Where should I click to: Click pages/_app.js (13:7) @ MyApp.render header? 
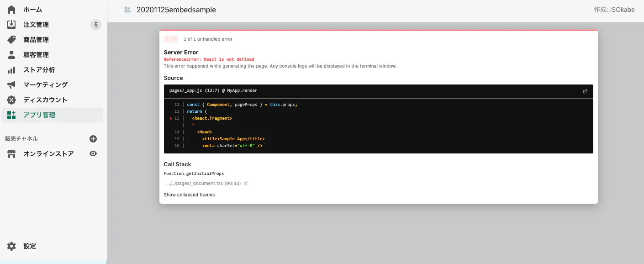(x=213, y=91)
